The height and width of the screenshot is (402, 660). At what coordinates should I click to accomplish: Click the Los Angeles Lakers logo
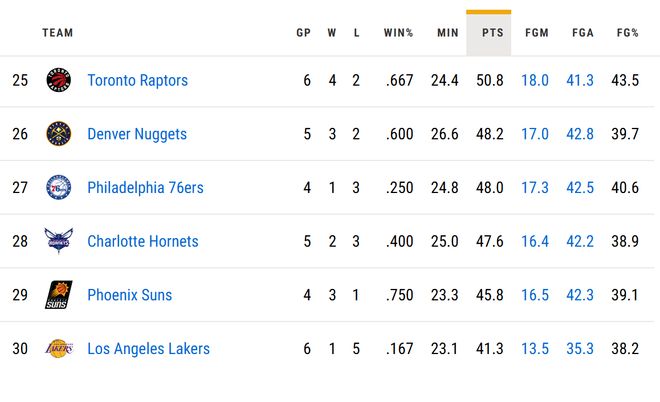tap(59, 349)
